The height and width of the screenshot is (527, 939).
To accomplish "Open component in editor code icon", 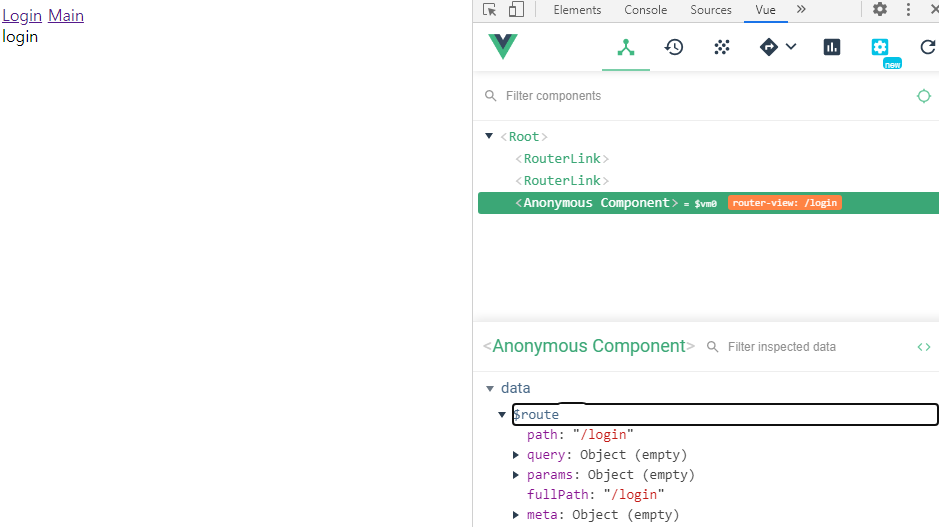I will pyautogui.click(x=924, y=347).
